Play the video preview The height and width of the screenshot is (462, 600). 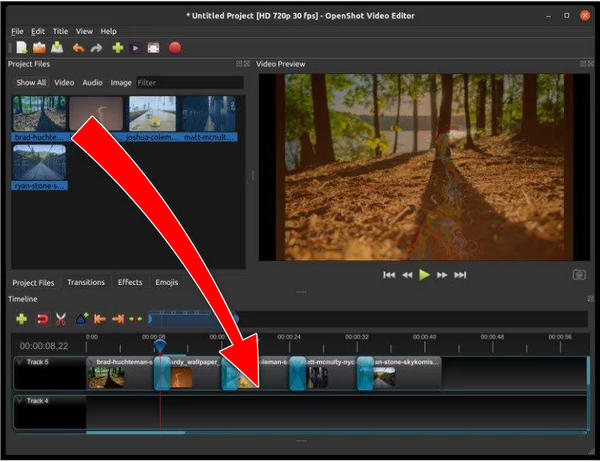point(424,275)
